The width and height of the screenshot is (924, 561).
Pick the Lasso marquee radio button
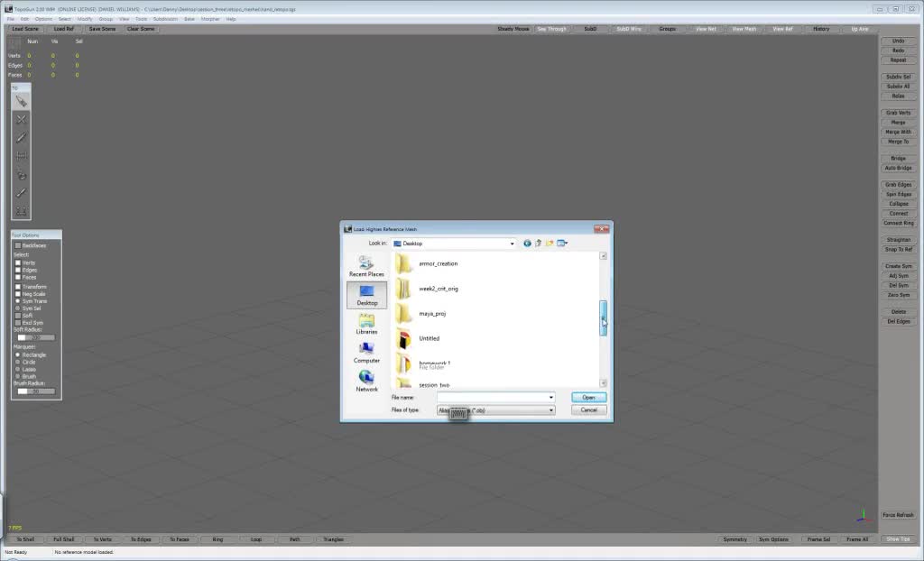pyautogui.click(x=18, y=369)
